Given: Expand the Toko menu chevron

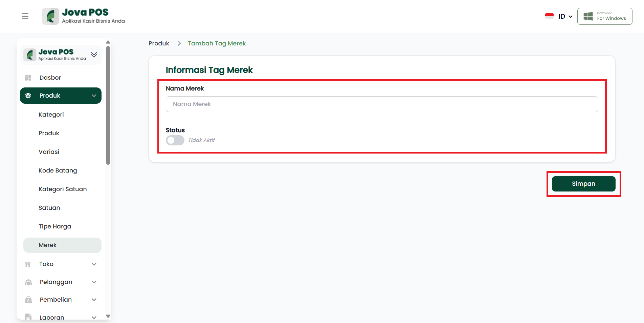Looking at the screenshot, I should point(94,264).
